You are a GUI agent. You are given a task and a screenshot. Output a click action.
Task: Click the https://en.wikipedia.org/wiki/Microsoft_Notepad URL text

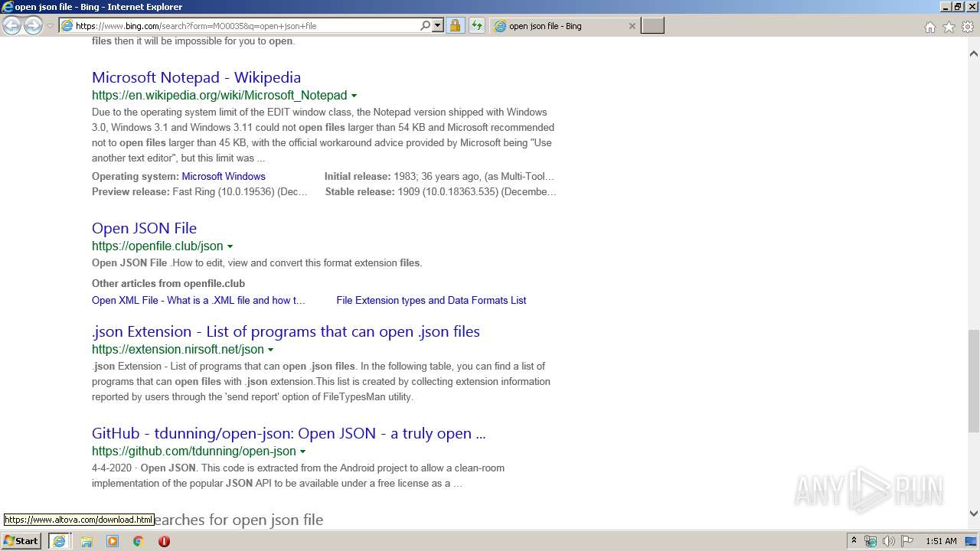[219, 95]
